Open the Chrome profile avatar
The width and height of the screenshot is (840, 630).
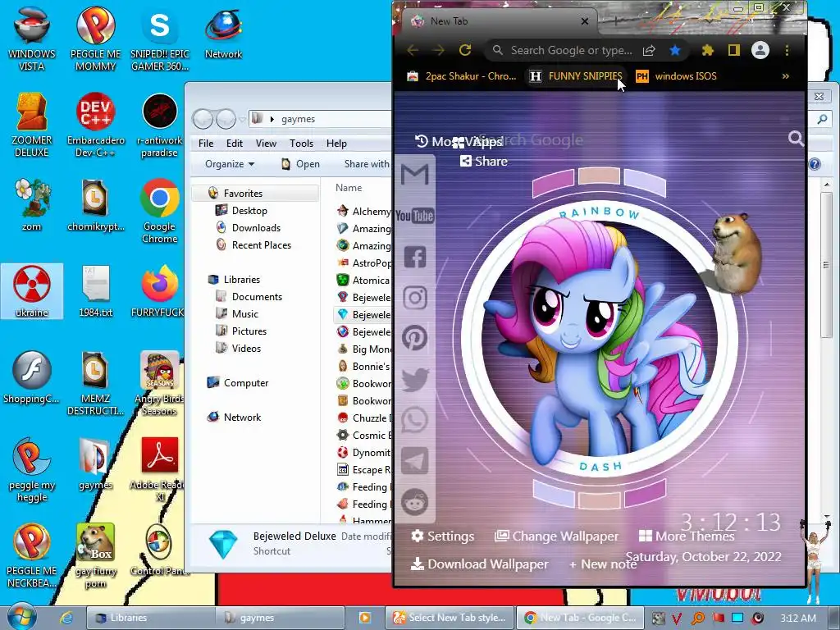pyautogui.click(x=760, y=50)
